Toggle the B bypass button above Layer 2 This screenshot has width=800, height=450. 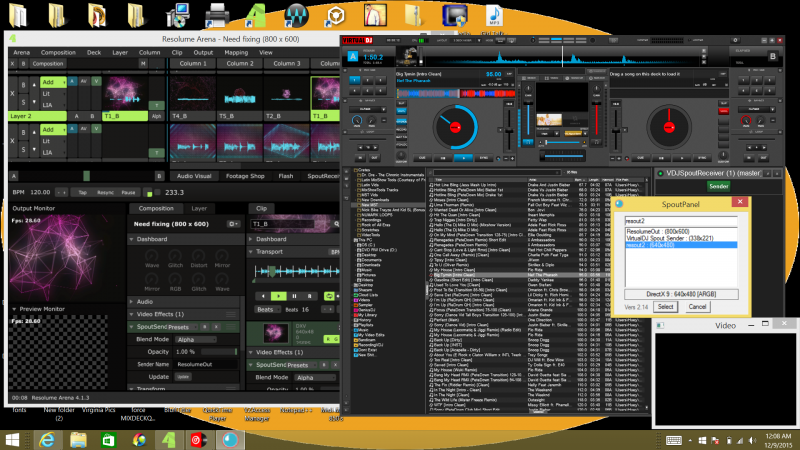click(23, 85)
